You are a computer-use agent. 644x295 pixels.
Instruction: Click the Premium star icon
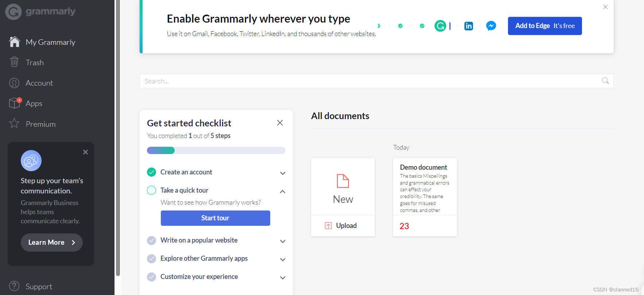click(14, 123)
